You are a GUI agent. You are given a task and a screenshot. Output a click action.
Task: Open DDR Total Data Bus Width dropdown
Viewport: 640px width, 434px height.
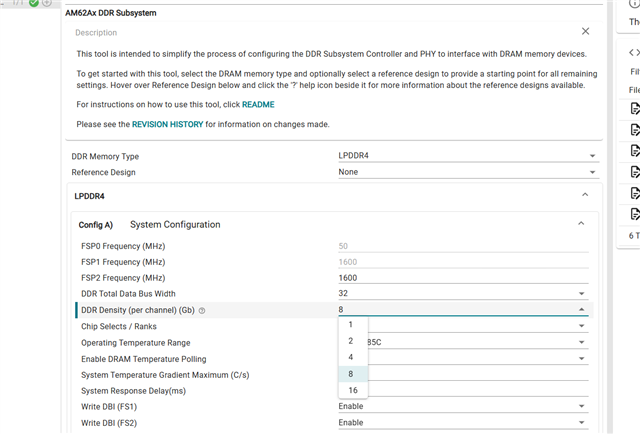463,294
